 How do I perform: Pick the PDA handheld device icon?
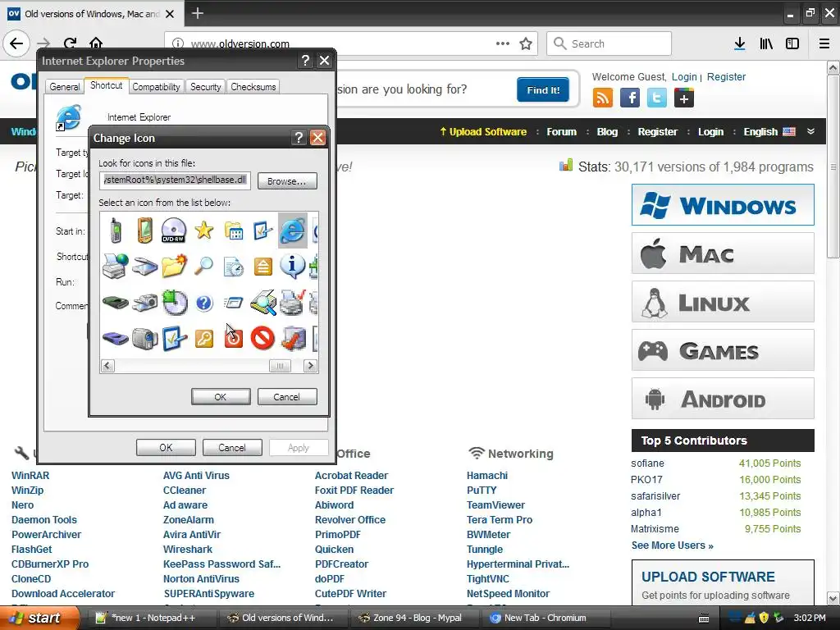144,231
